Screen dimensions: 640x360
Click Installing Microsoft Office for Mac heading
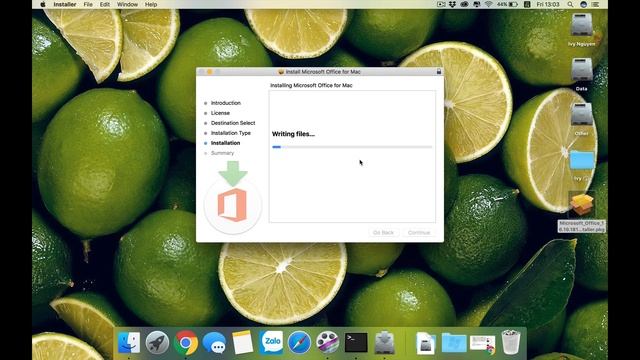click(311, 85)
